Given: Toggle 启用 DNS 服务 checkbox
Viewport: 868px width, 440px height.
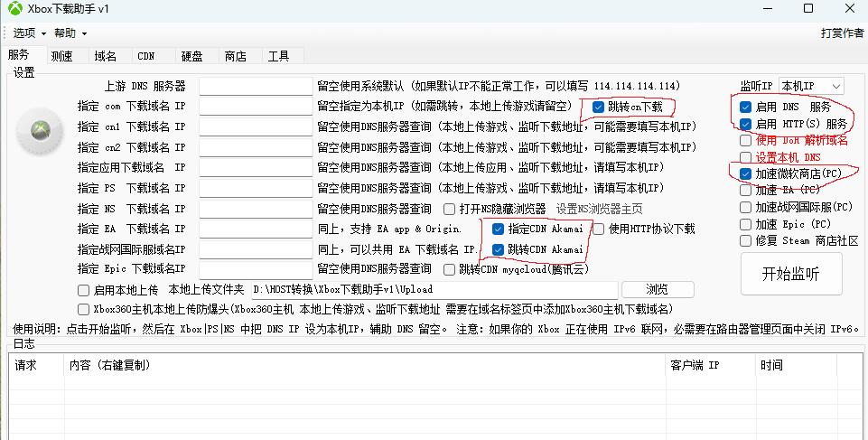Looking at the screenshot, I should 746,107.
